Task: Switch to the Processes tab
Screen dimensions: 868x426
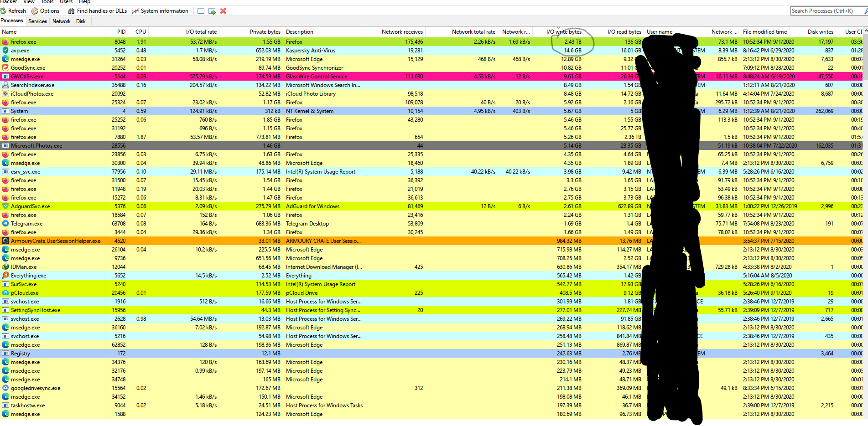Action: click(x=12, y=21)
